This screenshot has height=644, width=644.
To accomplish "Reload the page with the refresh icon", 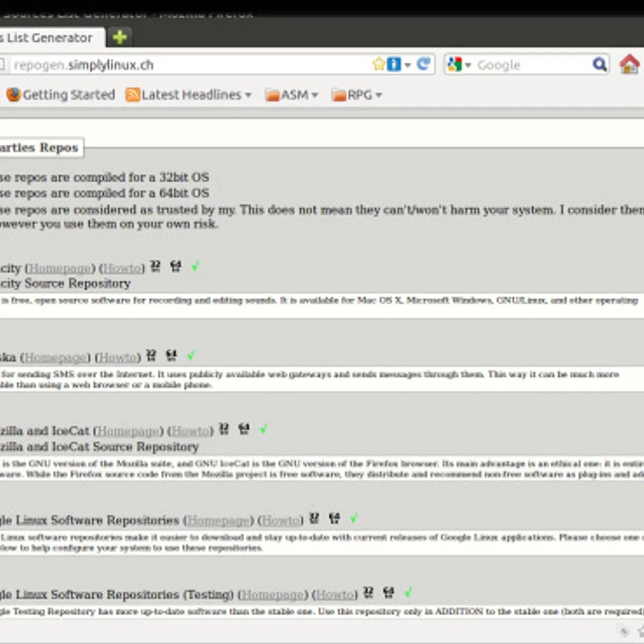I will pos(424,64).
